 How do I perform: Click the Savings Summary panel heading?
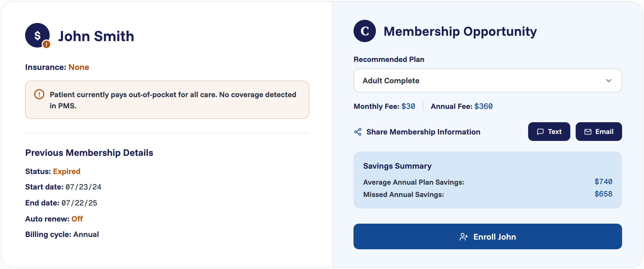click(x=397, y=166)
